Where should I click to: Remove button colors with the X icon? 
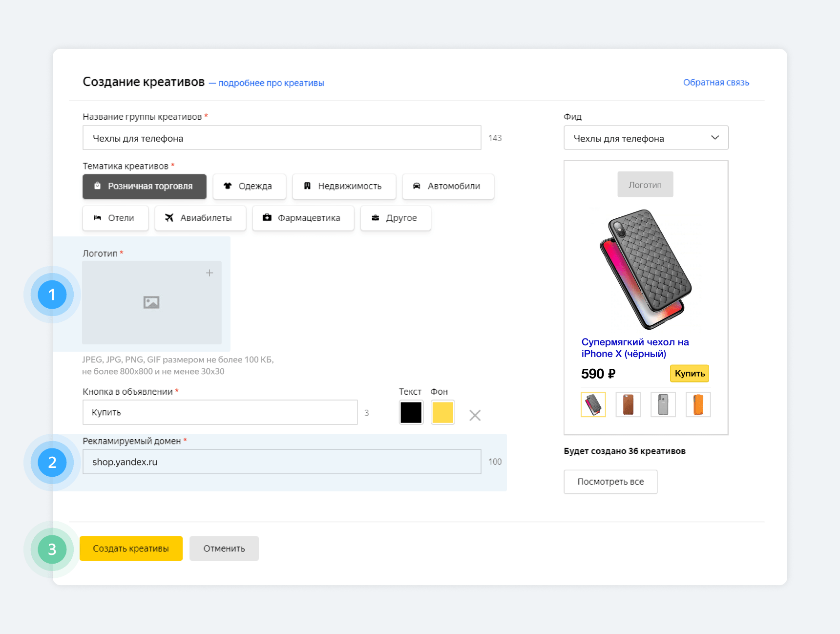(475, 415)
